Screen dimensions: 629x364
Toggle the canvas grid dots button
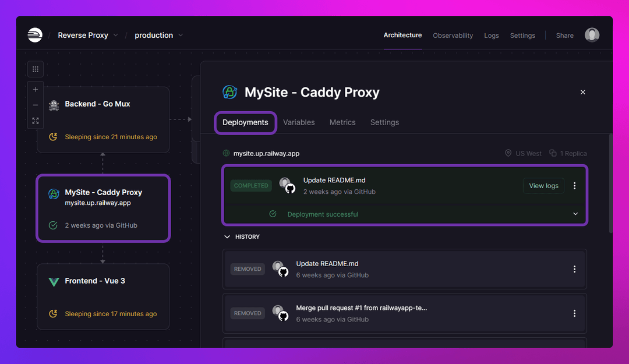click(36, 69)
